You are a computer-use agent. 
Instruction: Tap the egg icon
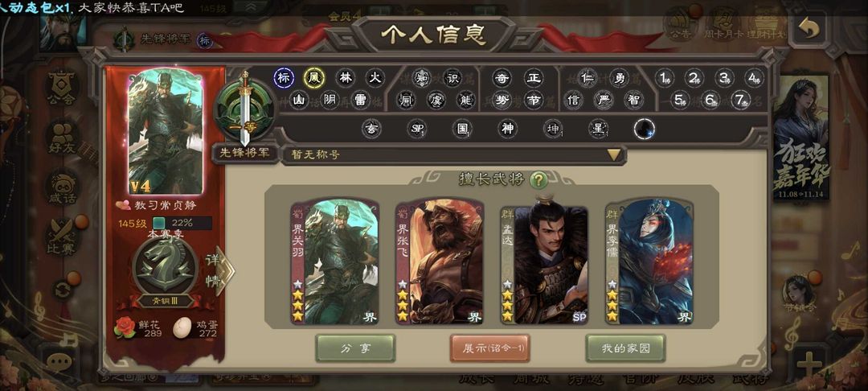tap(184, 327)
